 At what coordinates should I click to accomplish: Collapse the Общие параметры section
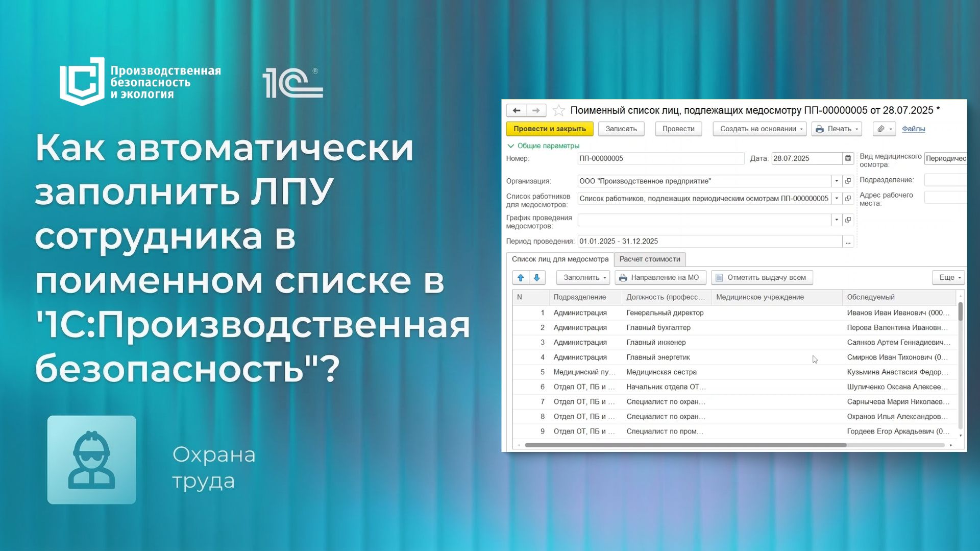point(544,146)
